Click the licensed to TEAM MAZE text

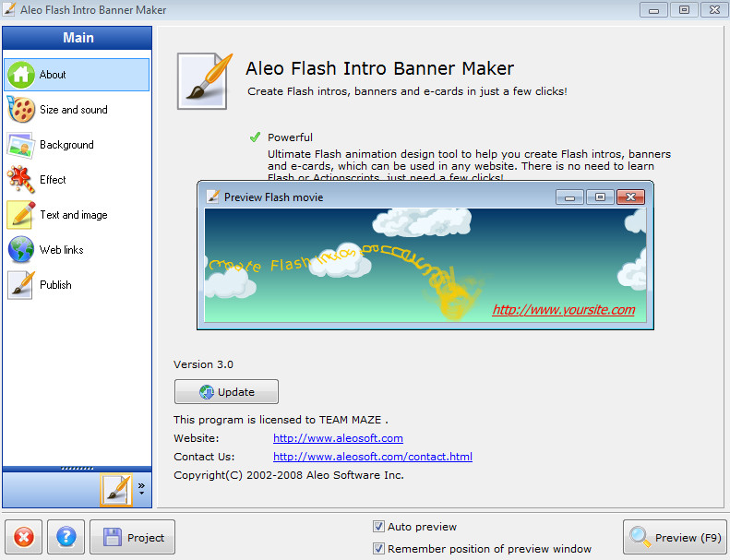[281, 420]
